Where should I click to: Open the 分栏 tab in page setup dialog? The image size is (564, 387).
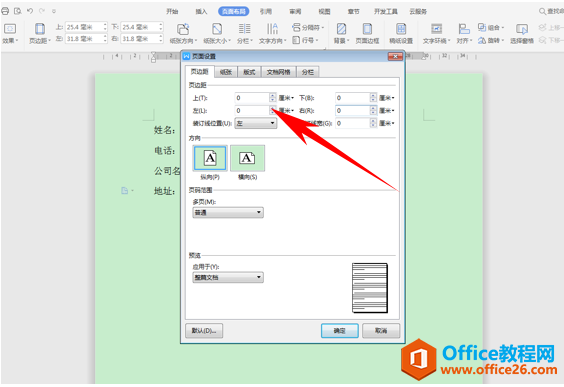308,72
